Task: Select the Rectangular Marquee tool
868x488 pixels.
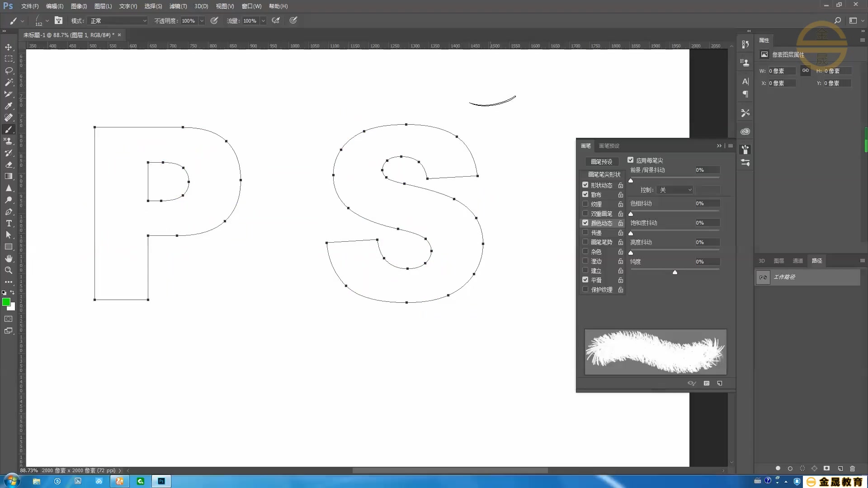Action: [9, 59]
